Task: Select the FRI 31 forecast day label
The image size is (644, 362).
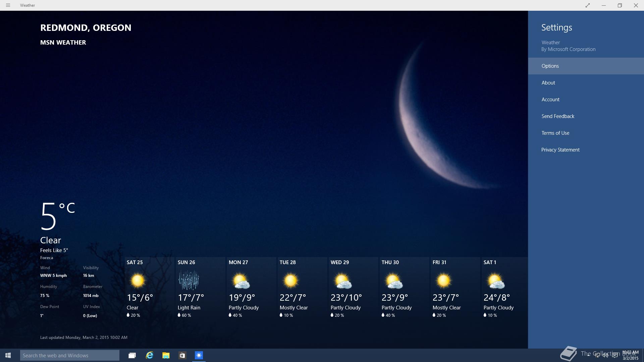Action: coord(439,262)
